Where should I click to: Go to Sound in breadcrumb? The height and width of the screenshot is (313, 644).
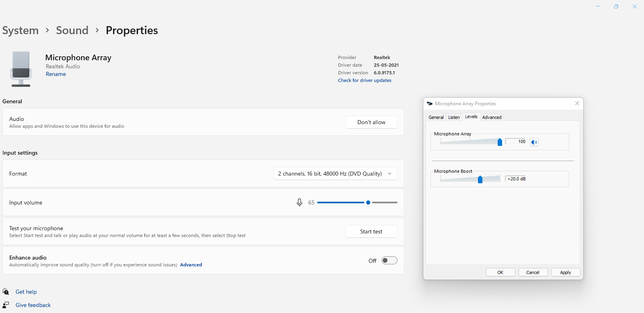click(x=72, y=31)
